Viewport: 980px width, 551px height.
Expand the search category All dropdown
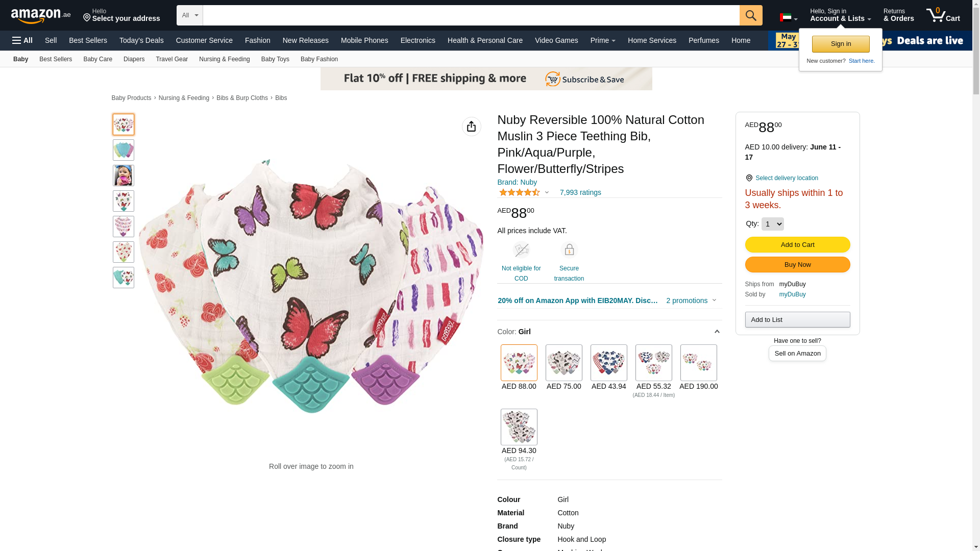pyautogui.click(x=189, y=15)
